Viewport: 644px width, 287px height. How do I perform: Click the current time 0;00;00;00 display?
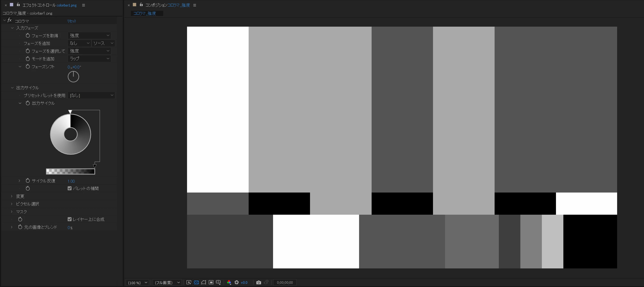pyautogui.click(x=284, y=283)
